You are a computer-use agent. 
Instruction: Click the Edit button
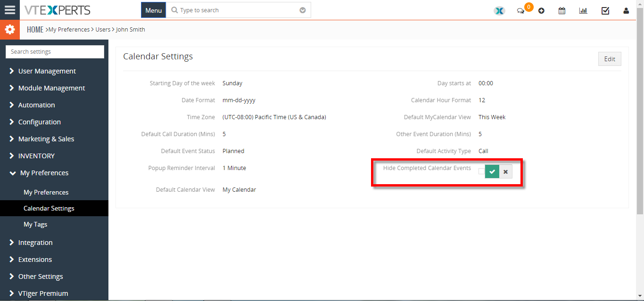click(x=610, y=59)
